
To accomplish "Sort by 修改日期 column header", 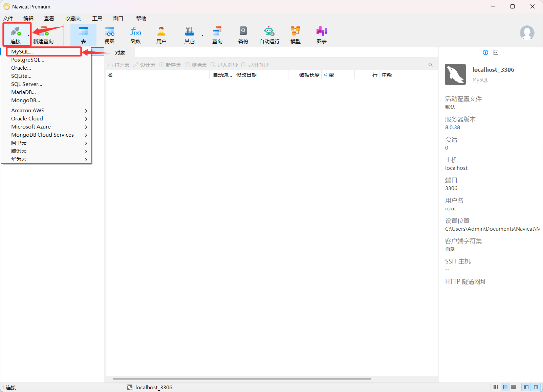I will (x=261, y=75).
